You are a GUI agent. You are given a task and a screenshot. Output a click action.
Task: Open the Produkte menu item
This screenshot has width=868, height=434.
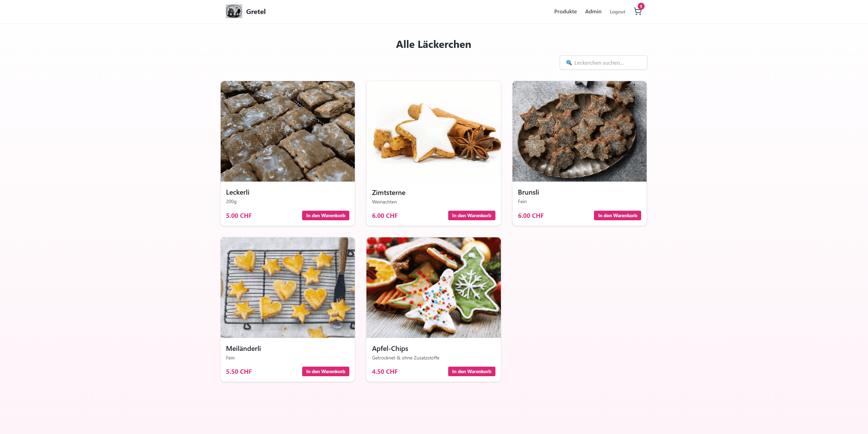pyautogui.click(x=565, y=12)
